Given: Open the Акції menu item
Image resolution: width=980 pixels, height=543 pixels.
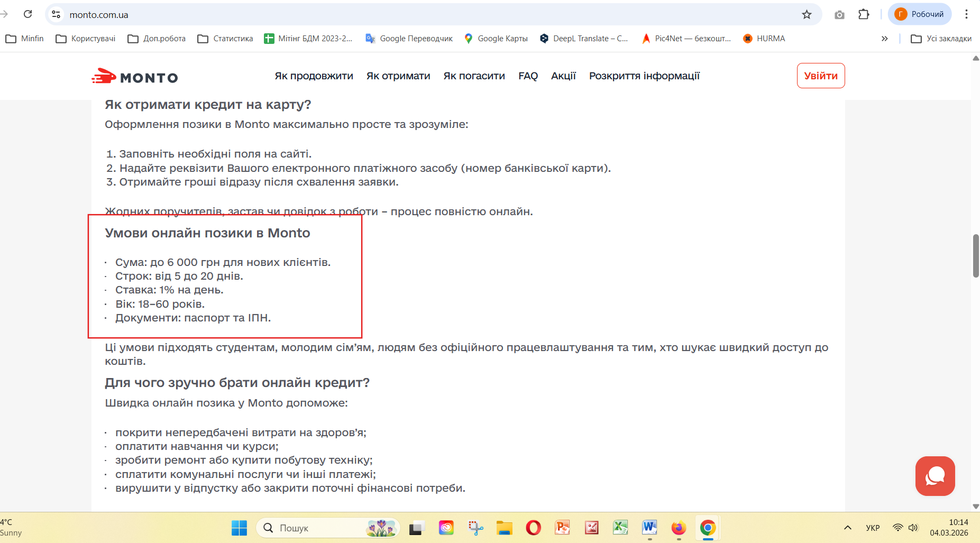Looking at the screenshot, I should pyautogui.click(x=563, y=76).
